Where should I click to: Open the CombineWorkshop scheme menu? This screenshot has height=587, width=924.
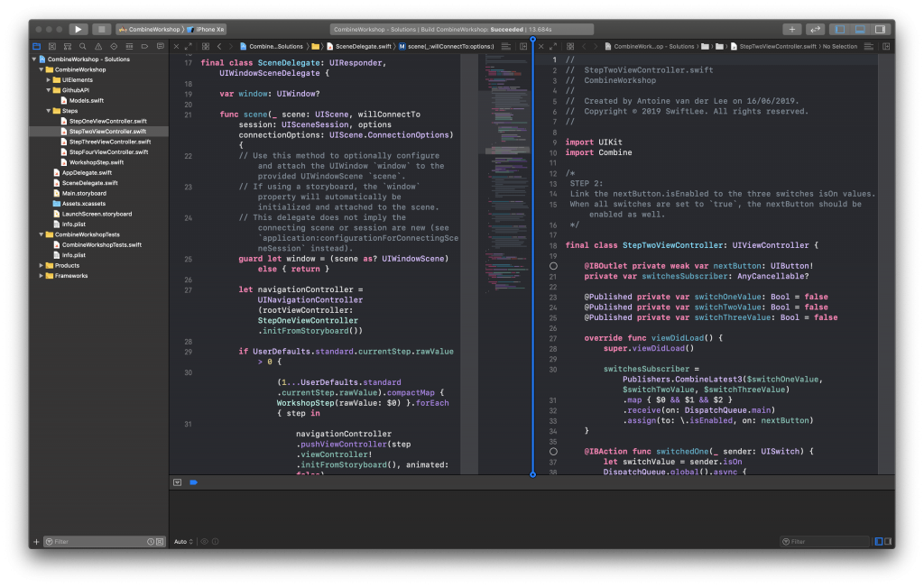153,29
